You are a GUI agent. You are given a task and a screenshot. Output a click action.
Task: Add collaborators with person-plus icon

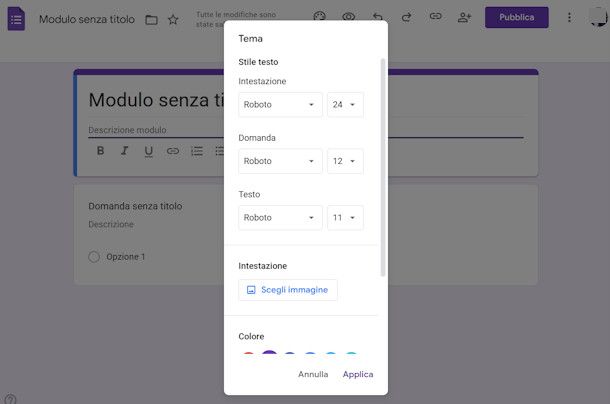pyautogui.click(x=464, y=17)
